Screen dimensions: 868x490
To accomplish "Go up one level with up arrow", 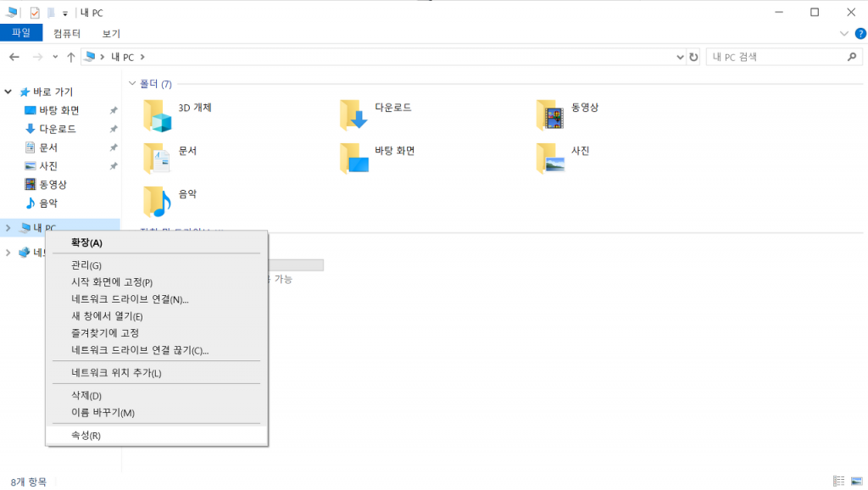I will tap(71, 57).
